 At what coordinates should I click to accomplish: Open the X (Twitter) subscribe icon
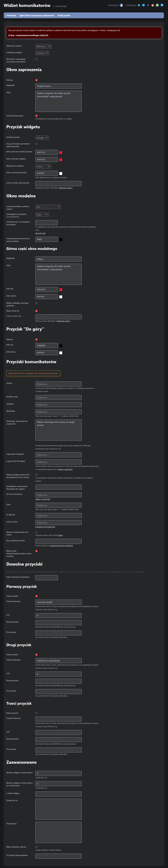[148, 5]
